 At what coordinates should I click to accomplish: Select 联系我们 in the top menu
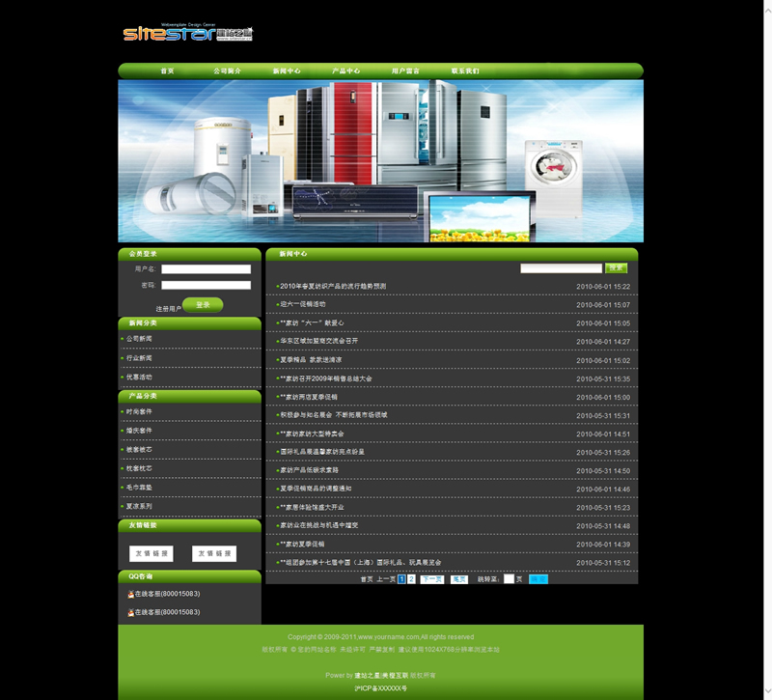pyautogui.click(x=464, y=71)
